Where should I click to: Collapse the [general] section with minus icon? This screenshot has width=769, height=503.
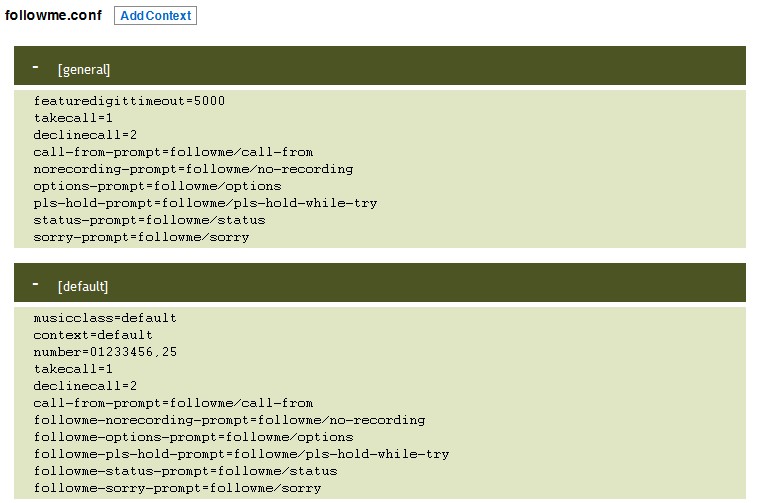[x=35, y=67]
